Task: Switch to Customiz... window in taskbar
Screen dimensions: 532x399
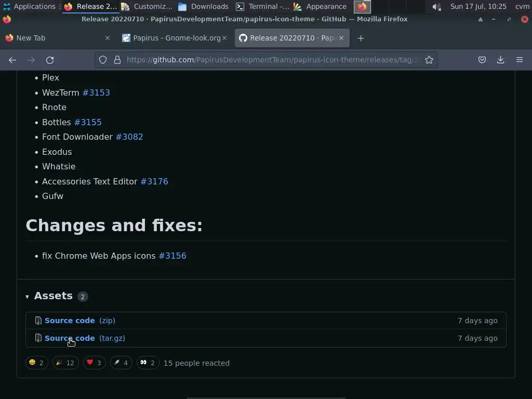Action: point(147,6)
